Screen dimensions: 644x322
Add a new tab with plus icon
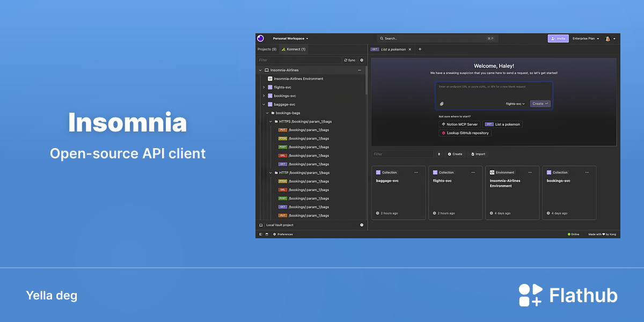point(420,49)
